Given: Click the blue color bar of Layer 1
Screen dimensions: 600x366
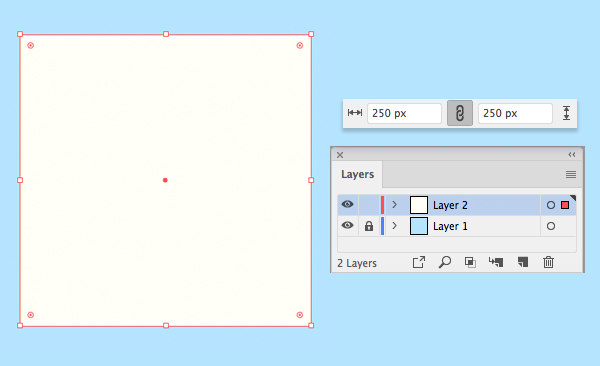Looking at the screenshot, I should pos(382,226).
